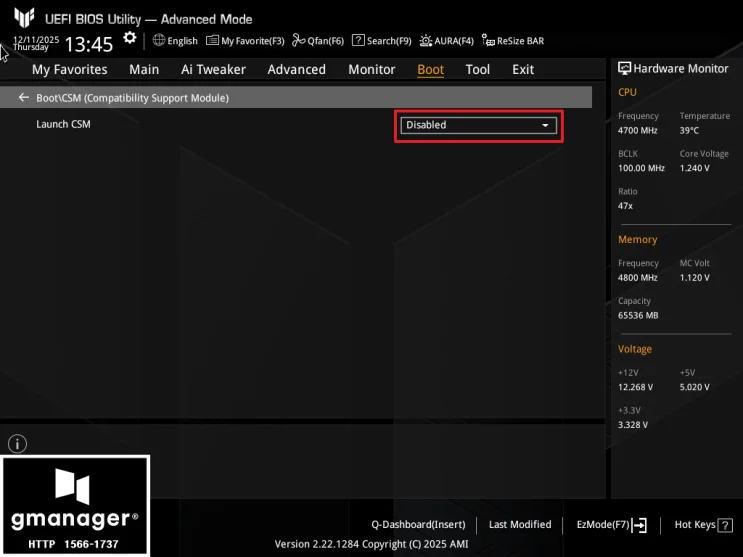Click the Voltage section heading
The width and height of the screenshot is (743, 557).
click(634, 349)
